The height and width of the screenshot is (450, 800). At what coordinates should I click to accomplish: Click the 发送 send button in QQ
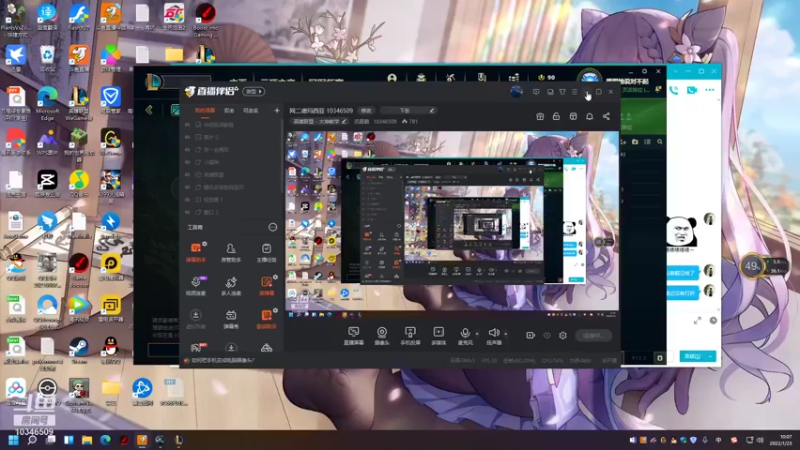[693, 356]
